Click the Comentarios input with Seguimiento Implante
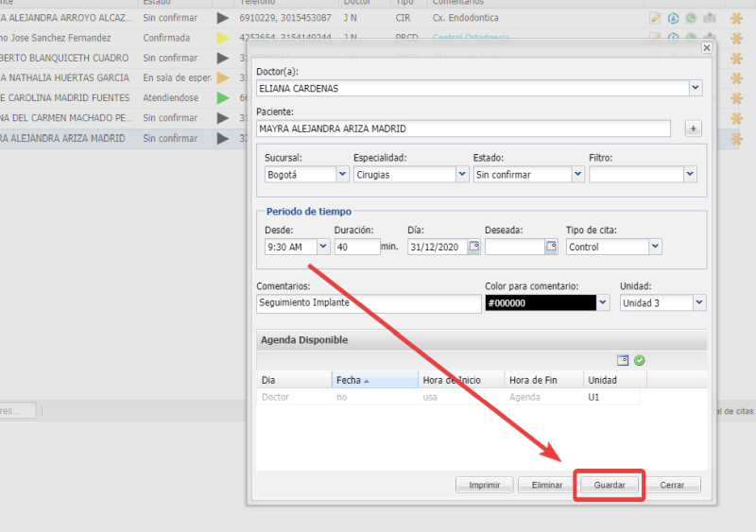Screen dimensions: 756x532 [369, 303]
